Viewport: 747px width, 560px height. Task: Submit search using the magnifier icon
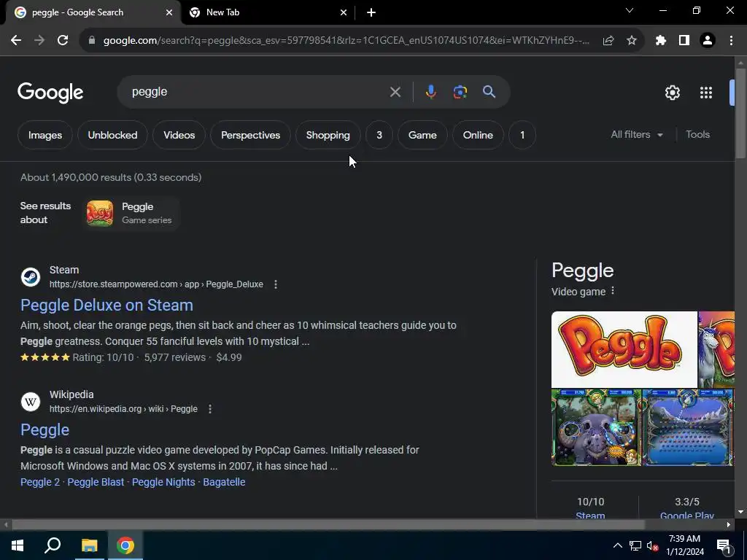pyautogui.click(x=489, y=92)
